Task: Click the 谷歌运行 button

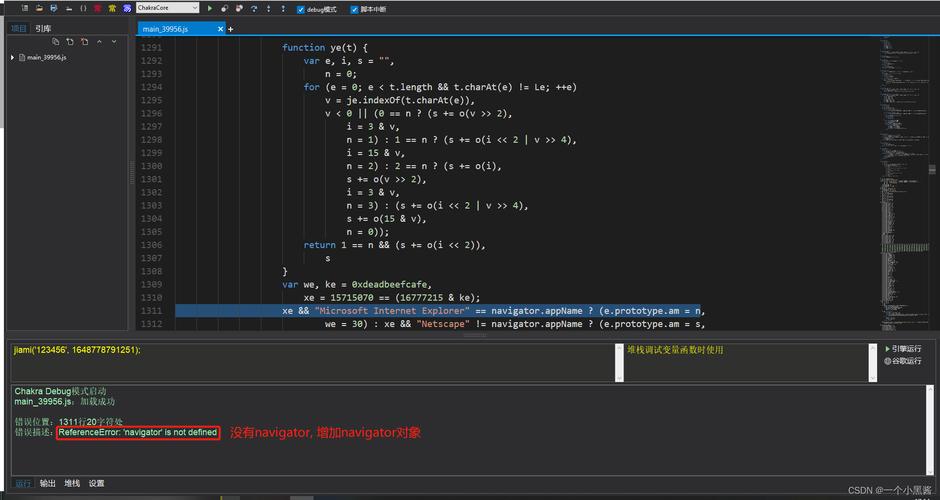Action: [903, 361]
